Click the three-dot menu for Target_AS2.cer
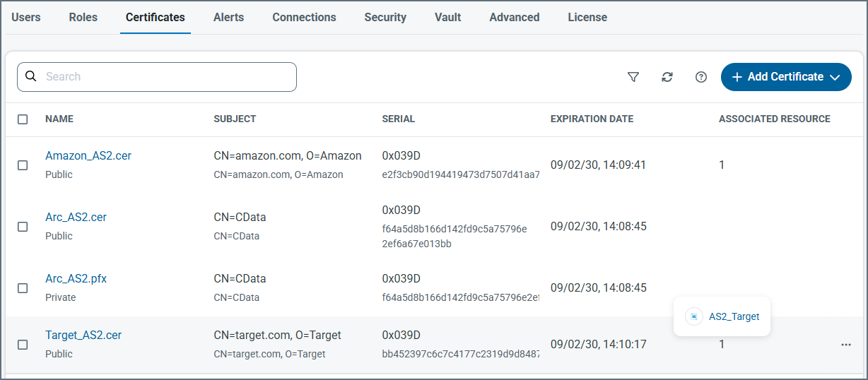The height and width of the screenshot is (380, 868). pos(846,345)
